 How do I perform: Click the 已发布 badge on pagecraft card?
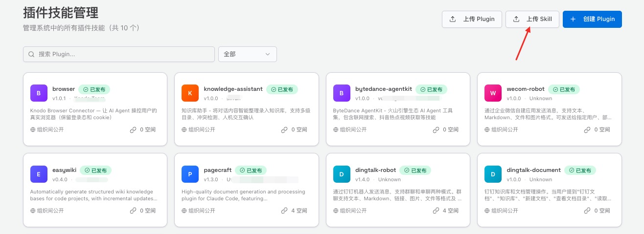(x=251, y=170)
